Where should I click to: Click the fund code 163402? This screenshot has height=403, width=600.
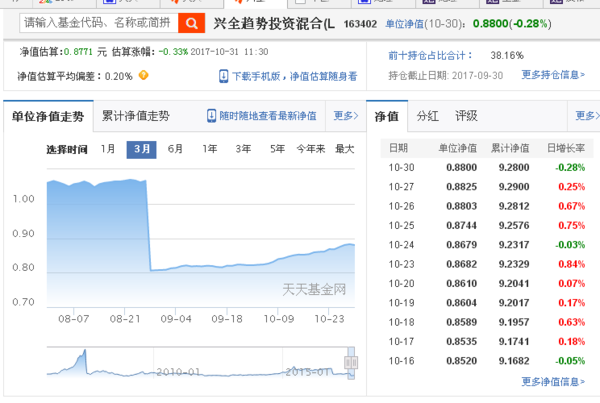[x=360, y=24]
